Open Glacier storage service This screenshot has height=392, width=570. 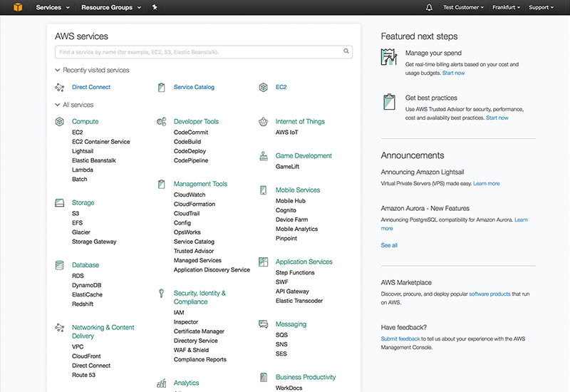pyautogui.click(x=81, y=232)
